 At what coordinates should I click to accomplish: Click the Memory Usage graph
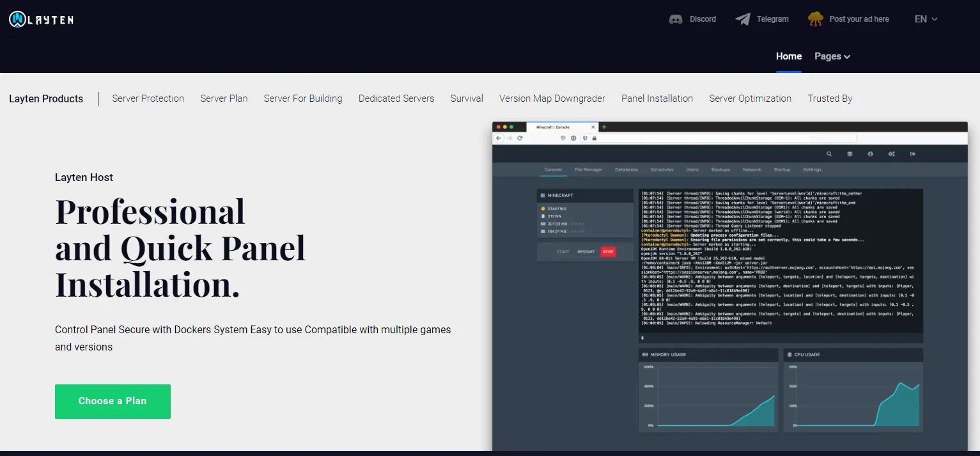(x=708, y=397)
